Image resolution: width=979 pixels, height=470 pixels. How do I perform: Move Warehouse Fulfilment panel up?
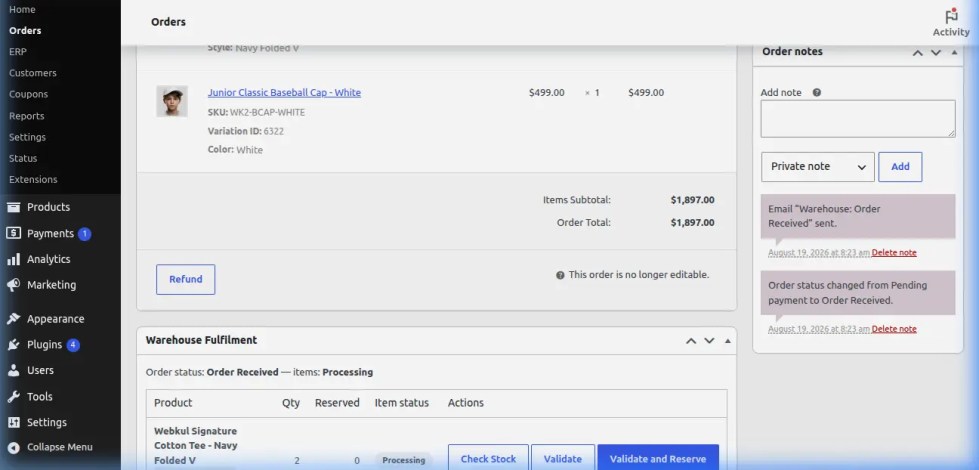pyautogui.click(x=691, y=341)
